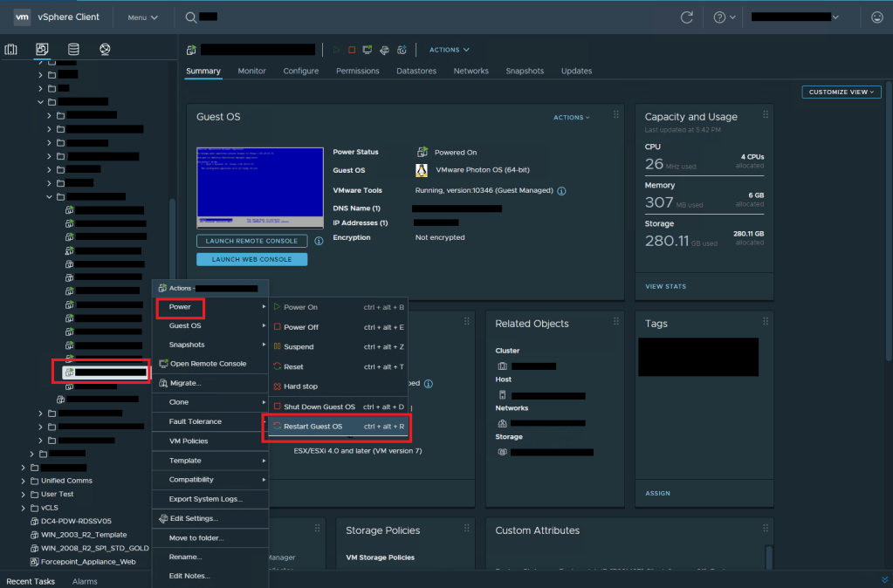Click the search magnifier icon
Viewport: 893px width, 588px height.
click(x=191, y=17)
